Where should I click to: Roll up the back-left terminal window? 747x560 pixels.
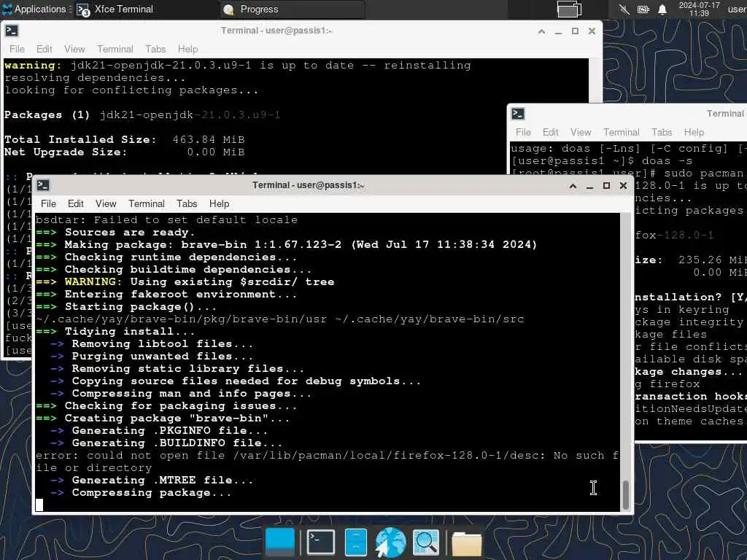click(x=542, y=31)
